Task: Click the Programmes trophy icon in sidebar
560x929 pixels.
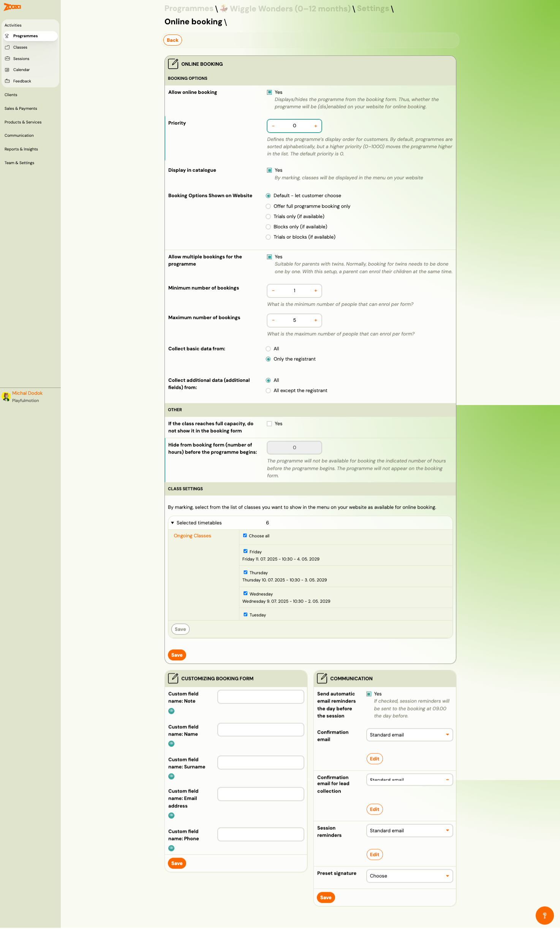Action: (x=7, y=36)
